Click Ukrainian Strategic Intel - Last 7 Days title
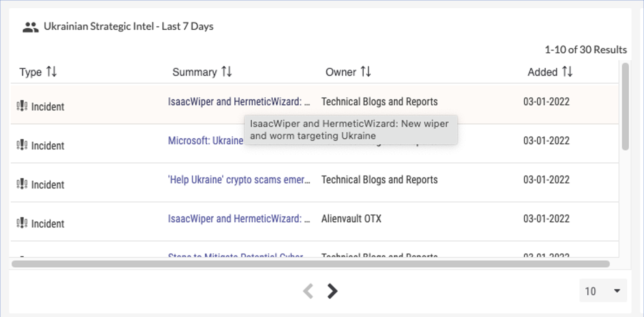Screen dimensions: 644x317 point(129,26)
